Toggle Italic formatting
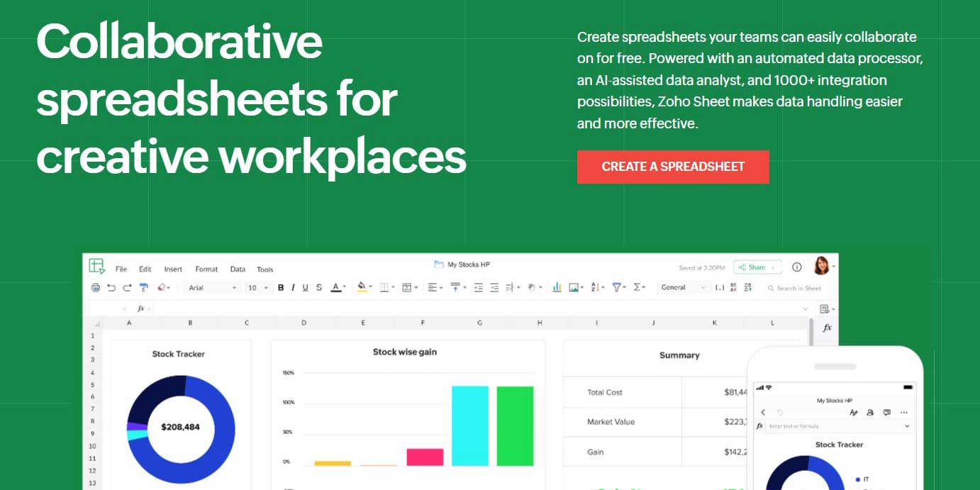Image resolution: width=980 pixels, height=490 pixels. click(x=293, y=288)
